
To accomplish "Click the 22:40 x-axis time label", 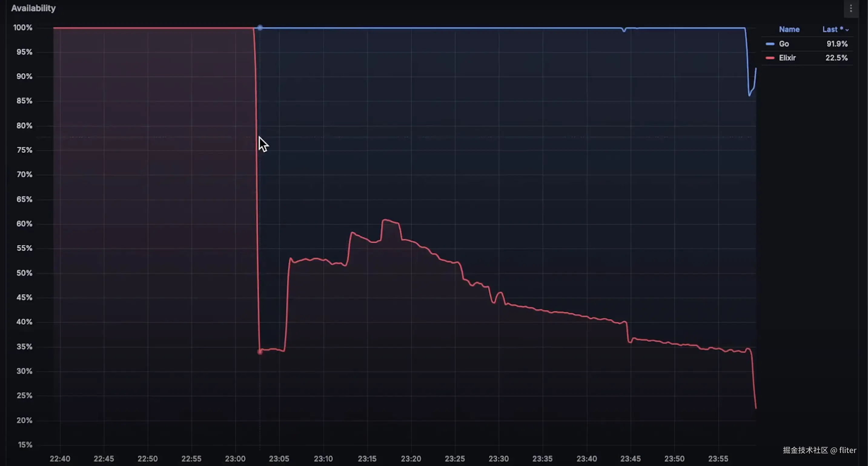I will pyautogui.click(x=60, y=459).
